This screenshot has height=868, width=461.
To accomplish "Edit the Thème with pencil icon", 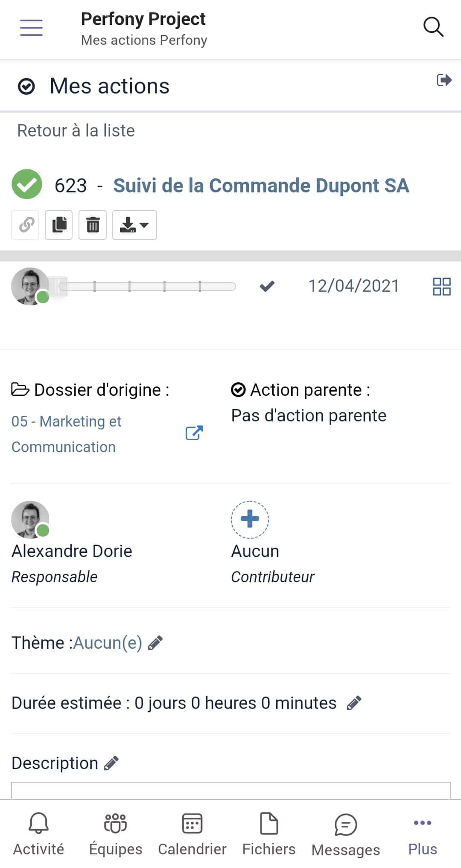I will coord(155,643).
